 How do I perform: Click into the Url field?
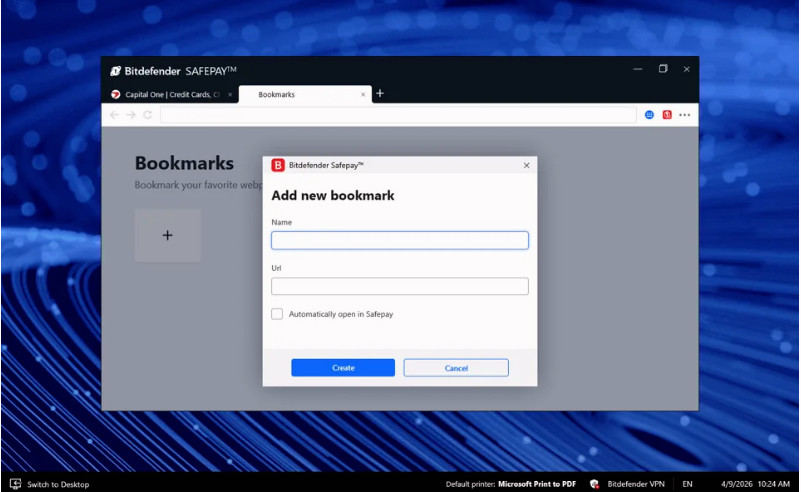400,286
